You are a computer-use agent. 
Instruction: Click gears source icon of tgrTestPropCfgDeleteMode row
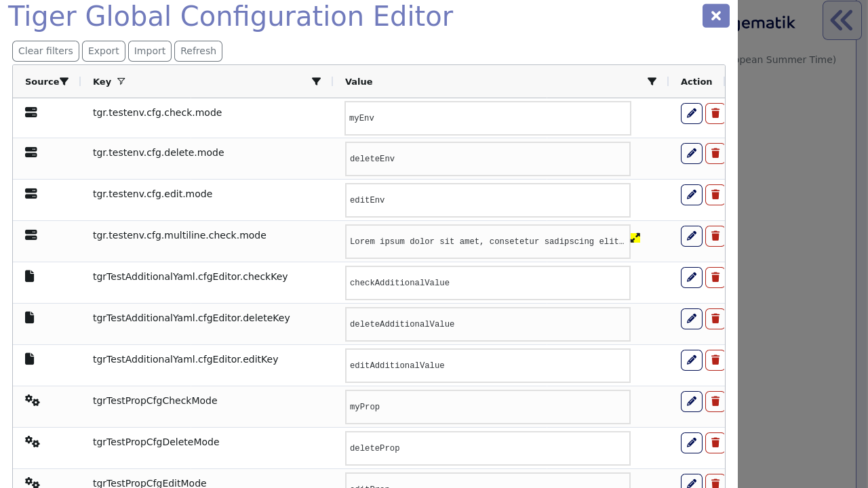click(33, 442)
